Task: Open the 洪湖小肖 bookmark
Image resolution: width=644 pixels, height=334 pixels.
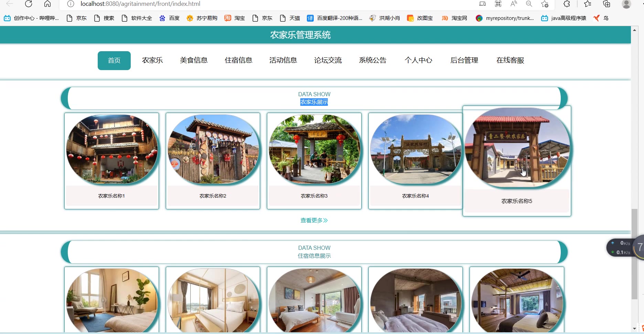Action: pyautogui.click(x=385, y=18)
